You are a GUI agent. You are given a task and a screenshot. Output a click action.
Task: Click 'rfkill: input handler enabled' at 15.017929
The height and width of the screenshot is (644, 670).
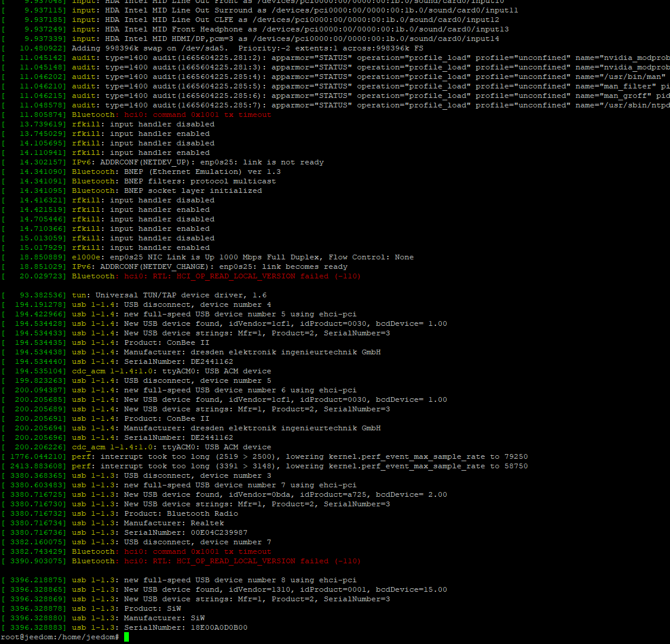pyautogui.click(x=141, y=248)
